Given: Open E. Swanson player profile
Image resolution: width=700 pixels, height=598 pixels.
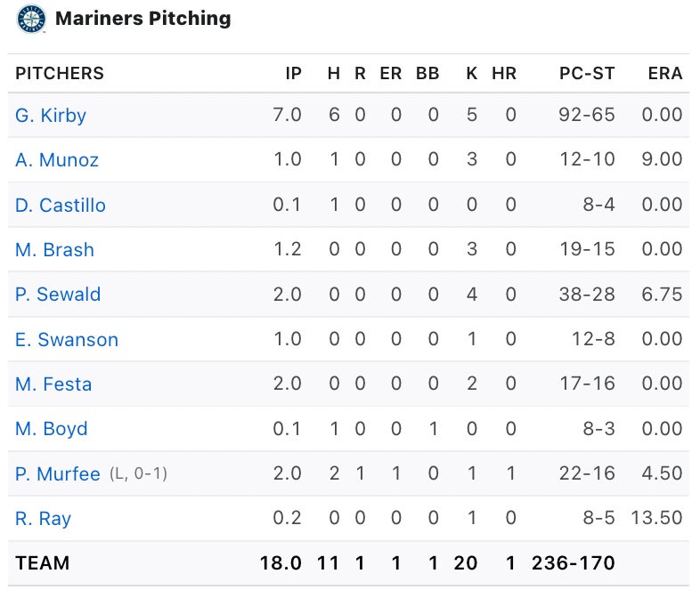Looking at the screenshot, I should click(x=67, y=340).
